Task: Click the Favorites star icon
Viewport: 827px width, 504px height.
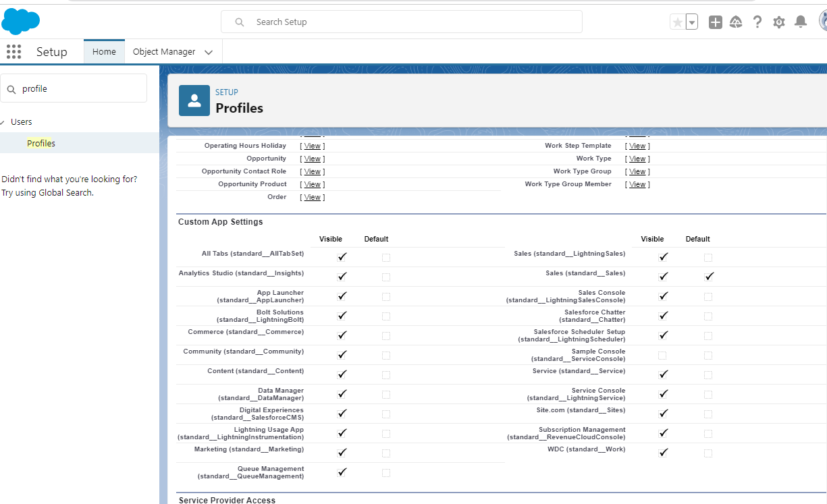Action: 677,22
